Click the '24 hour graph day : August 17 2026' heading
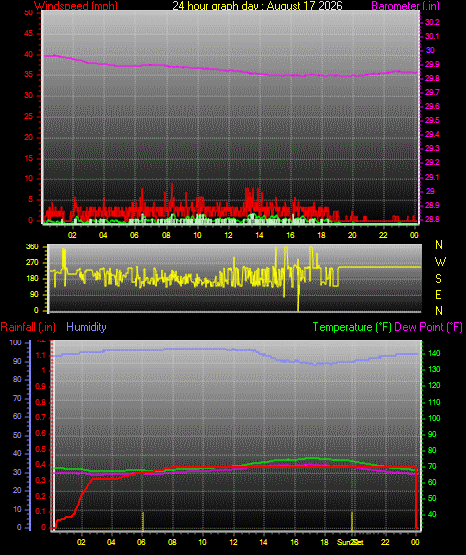This screenshot has width=466, height=555. tap(257, 5)
